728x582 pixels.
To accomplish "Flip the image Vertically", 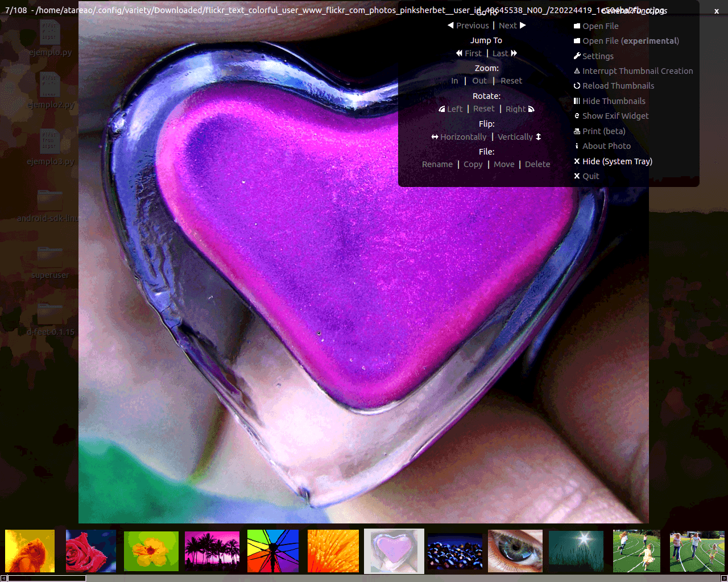I will click(x=519, y=137).
